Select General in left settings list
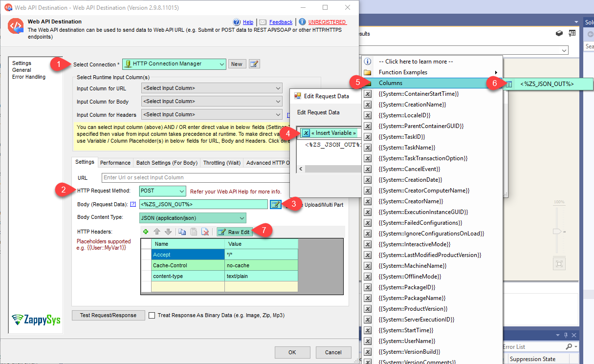This screenshot has width=594, height=364. pyautogui.click(x=22, y=70)
